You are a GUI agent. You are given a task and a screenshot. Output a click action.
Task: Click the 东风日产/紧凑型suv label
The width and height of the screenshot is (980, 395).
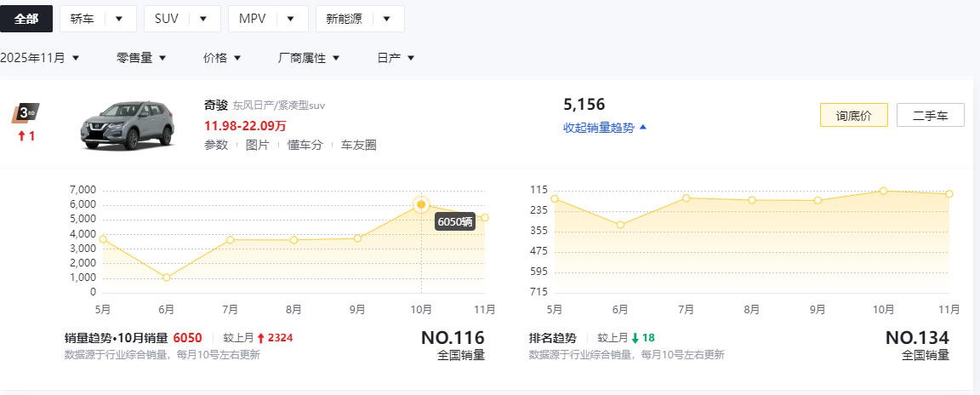tap(279, 106)
